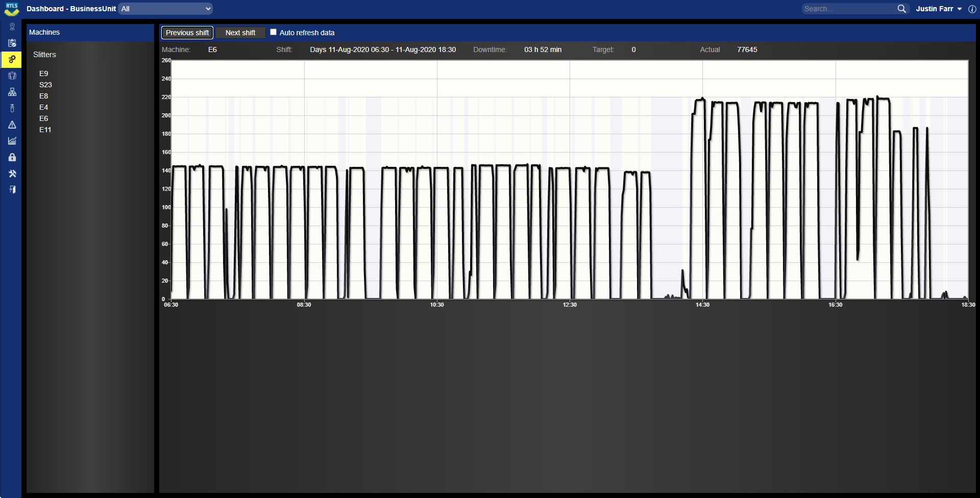The image size is (980, 498).
Task: Open the chart reports sidebar icon
Action: (12, 141)
